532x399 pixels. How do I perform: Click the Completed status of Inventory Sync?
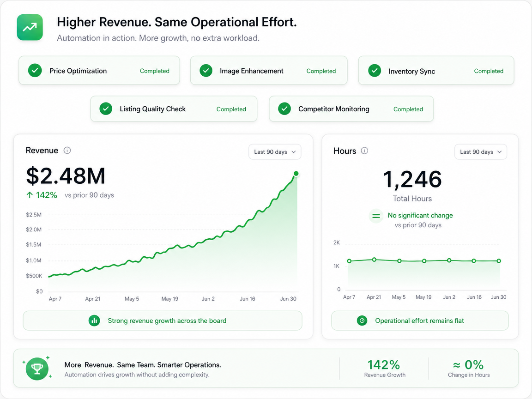pos(489,71)
